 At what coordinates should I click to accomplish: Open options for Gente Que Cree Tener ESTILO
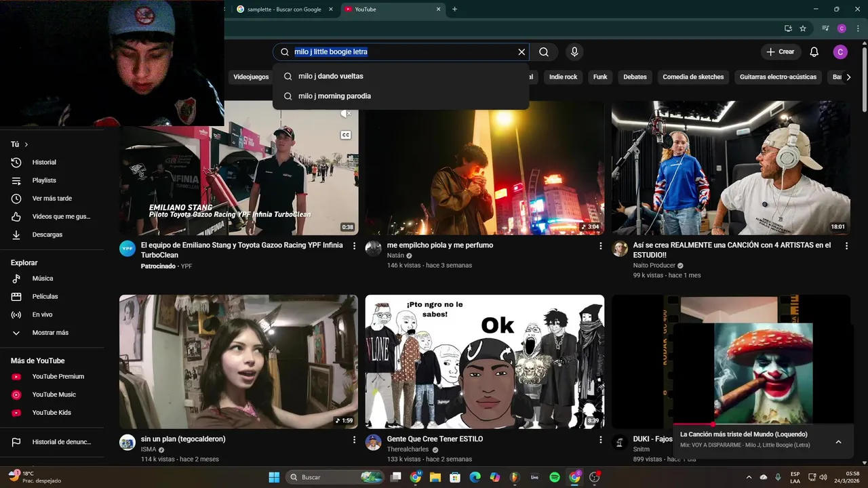600,440
